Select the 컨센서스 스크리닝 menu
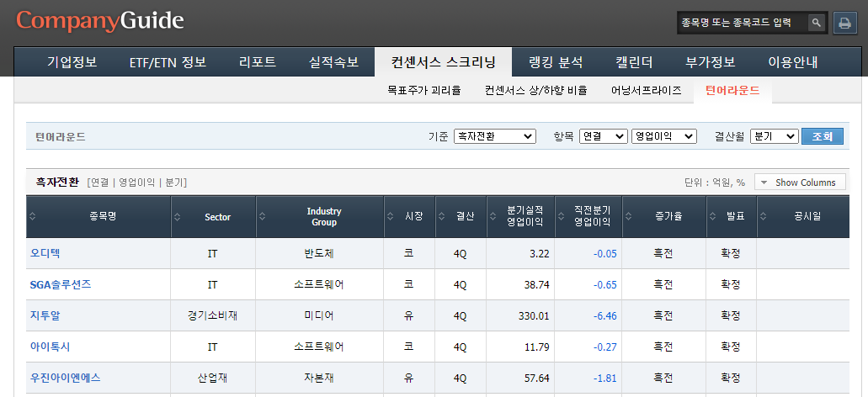Image resolution: width=868 pixels, height=397 pixels. click(443, 62)
